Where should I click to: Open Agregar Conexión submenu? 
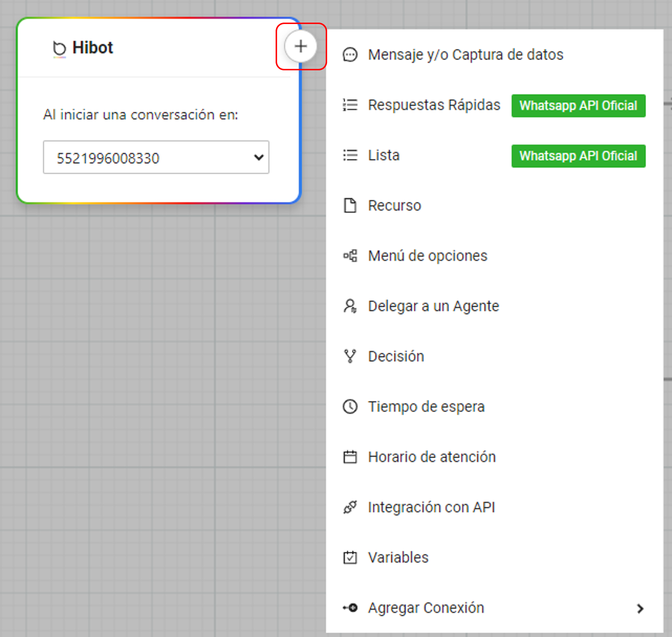(494, 607)
